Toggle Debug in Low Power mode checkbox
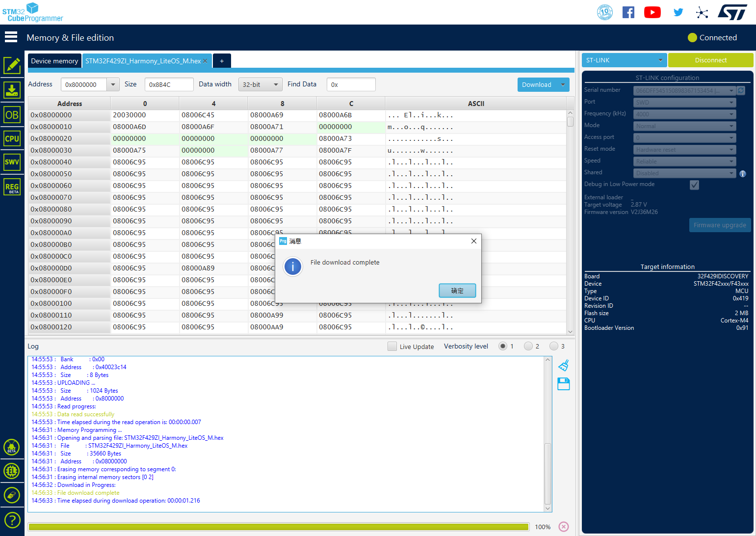Viewport: 756px width, 536px height. tap(694, 185)
